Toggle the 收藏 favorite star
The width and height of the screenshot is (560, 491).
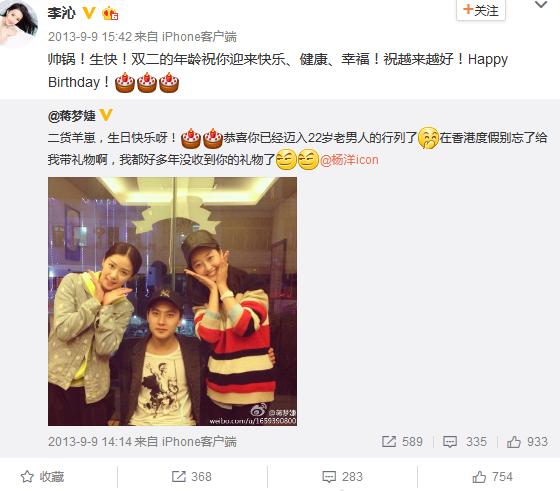(x=42, y=477)
